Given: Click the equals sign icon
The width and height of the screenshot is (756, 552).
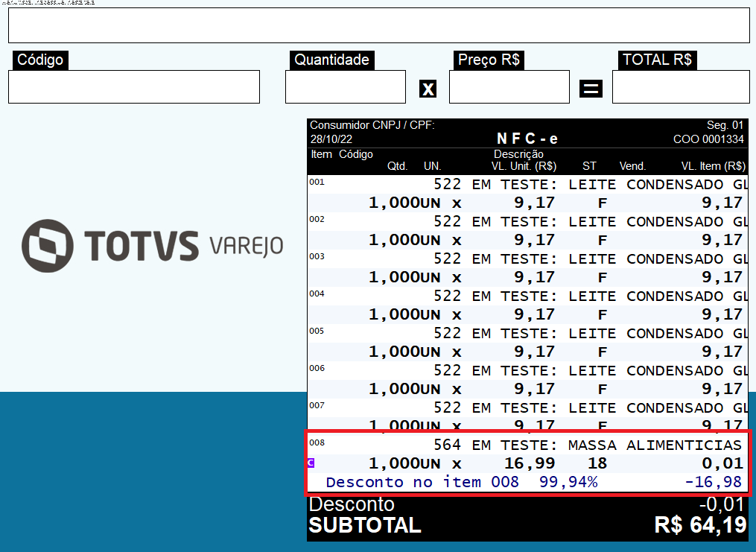Looking at the screenshot, I should [x=591, y=89].
